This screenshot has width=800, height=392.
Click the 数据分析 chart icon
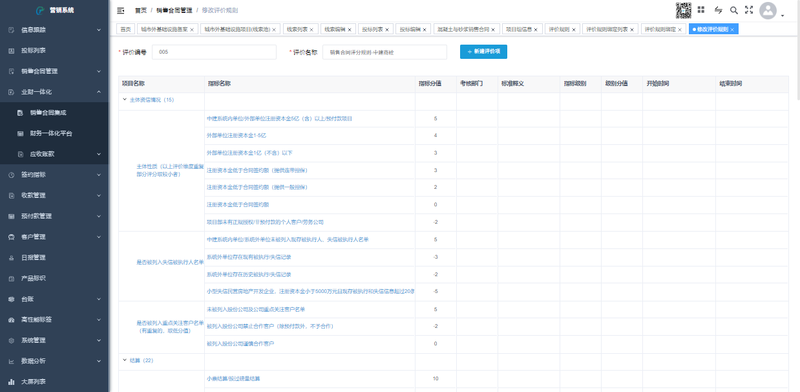point(11,361)
